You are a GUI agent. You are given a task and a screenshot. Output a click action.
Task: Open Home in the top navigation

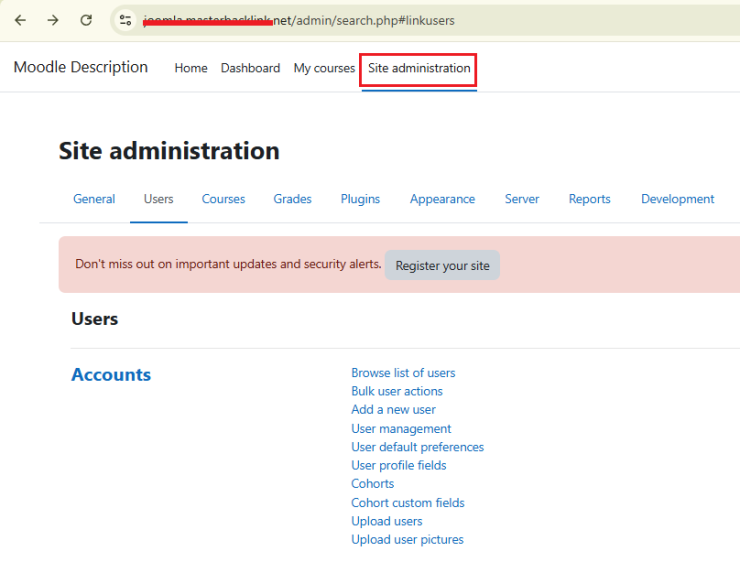click(191, 68)
